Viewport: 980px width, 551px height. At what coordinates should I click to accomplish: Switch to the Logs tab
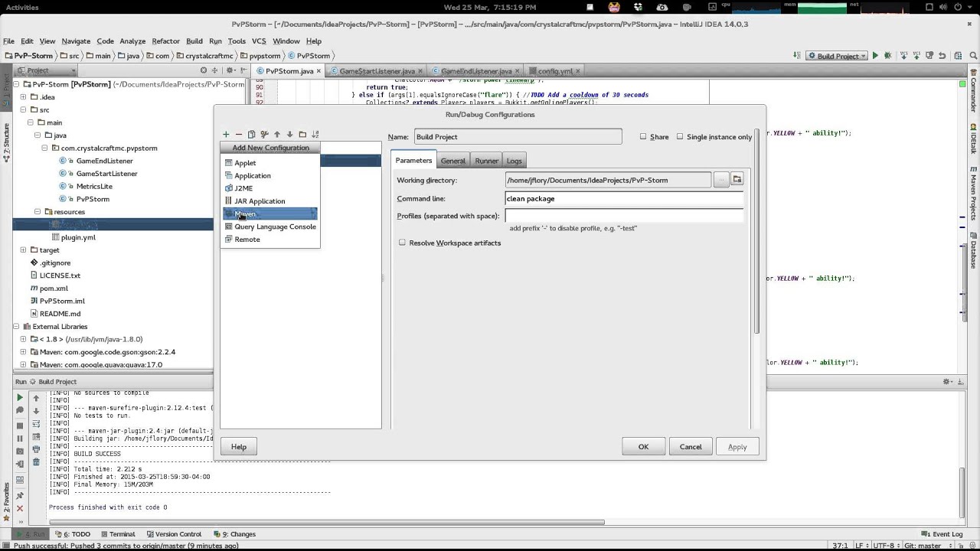[514, 161]
